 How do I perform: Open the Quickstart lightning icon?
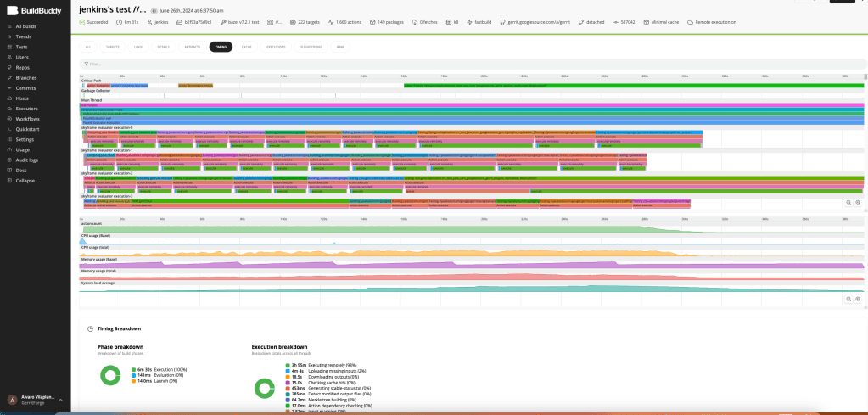pyautogui.click(x=8, y=129)
